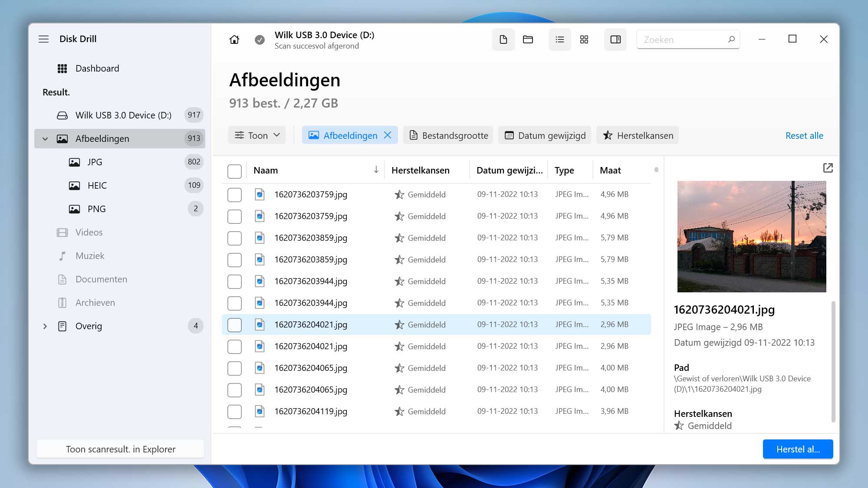Expand the Overig tree node
Image resolution: width=868 pixels, height=488 pixels.
click(x=45, y=326)
